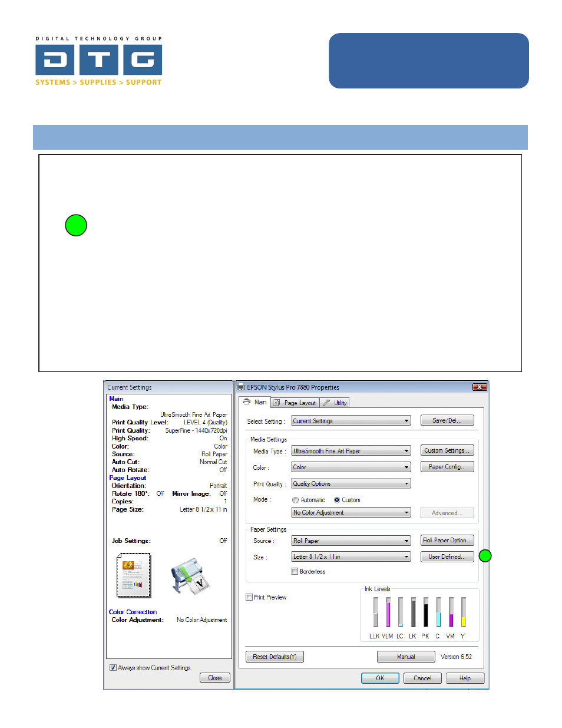The height and width of the screenshot is (728, 562).
Task: Open the Paper Config button
Action: coord(447,466)
